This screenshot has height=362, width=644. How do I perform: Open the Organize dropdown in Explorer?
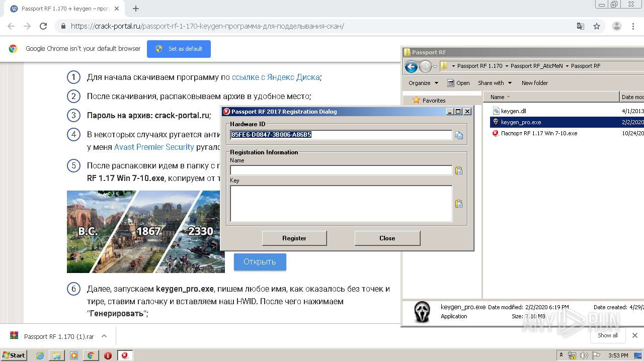tap(423, 83)
